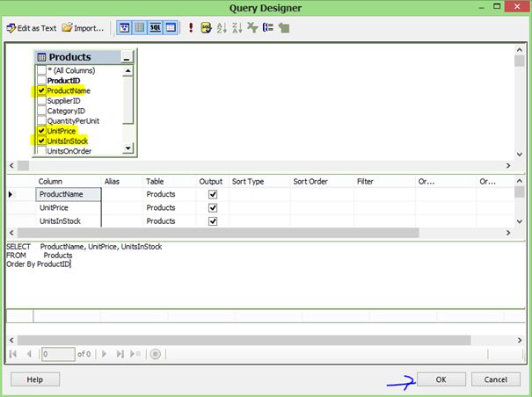Viewport: 532px width, 397px height.
Task: Toggle Output checkbox for UnitPrice row
Action: 213,208
